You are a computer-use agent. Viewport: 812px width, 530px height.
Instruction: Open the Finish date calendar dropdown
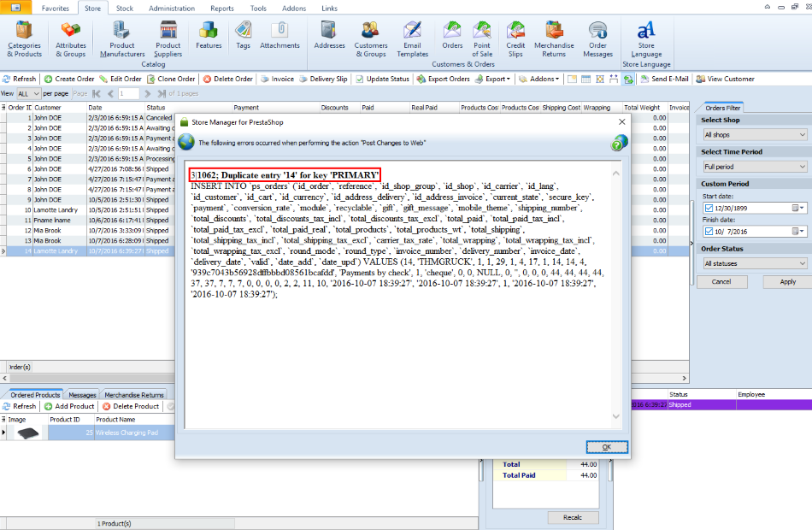(x=798, y=232)
